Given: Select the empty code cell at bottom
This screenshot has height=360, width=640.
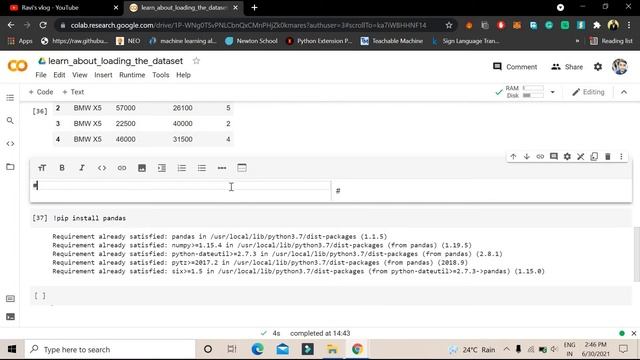Looking at the screenshot, I should 331,296.
